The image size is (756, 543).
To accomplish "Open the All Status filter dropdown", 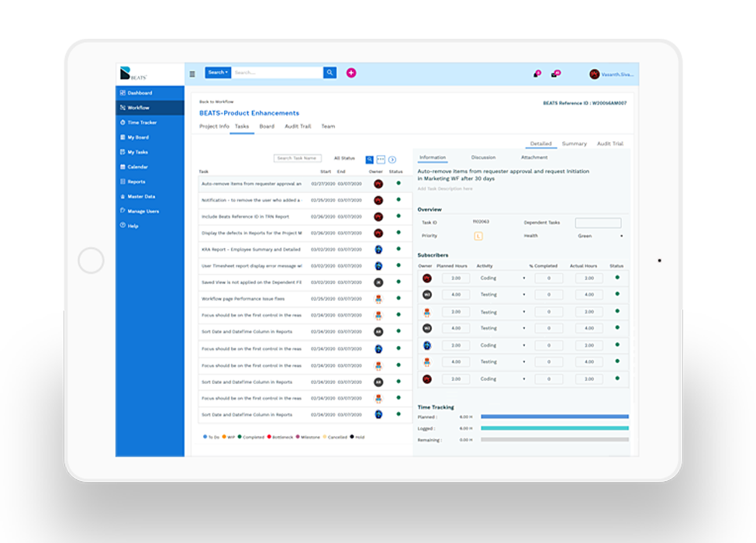I will pyautogui.click(x=345, y=159).
